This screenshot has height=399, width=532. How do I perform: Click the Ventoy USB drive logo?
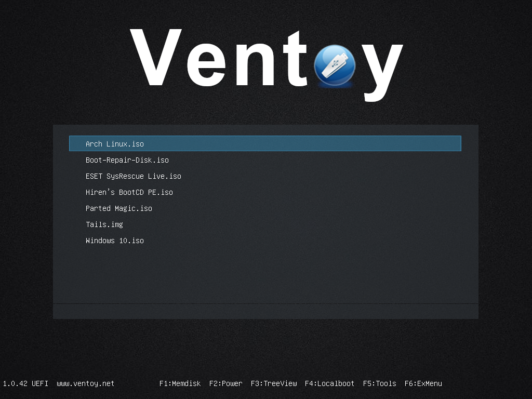point(336,65)
